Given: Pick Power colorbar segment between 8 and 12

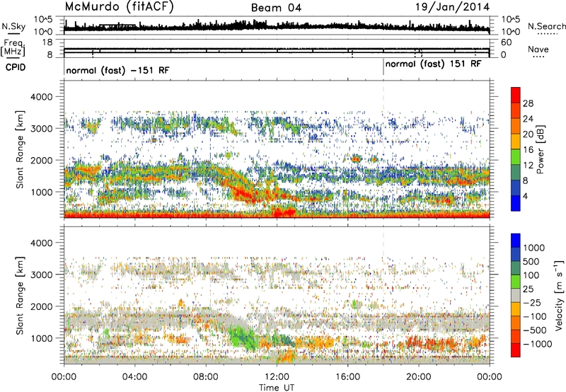Looking at the screenshot, I should pos(516,172).
